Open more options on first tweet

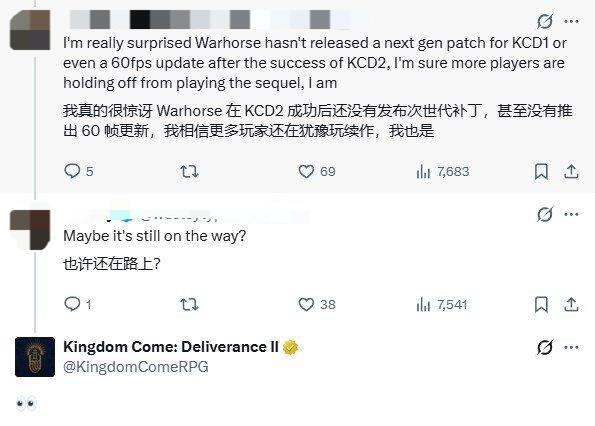(x=571, y=21)
